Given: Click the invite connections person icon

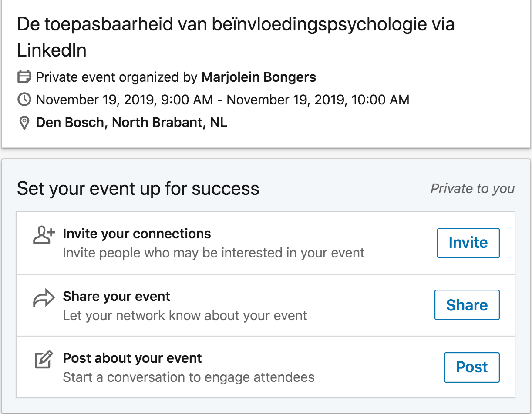Looking at the screenshot, I should coord(44,235).
